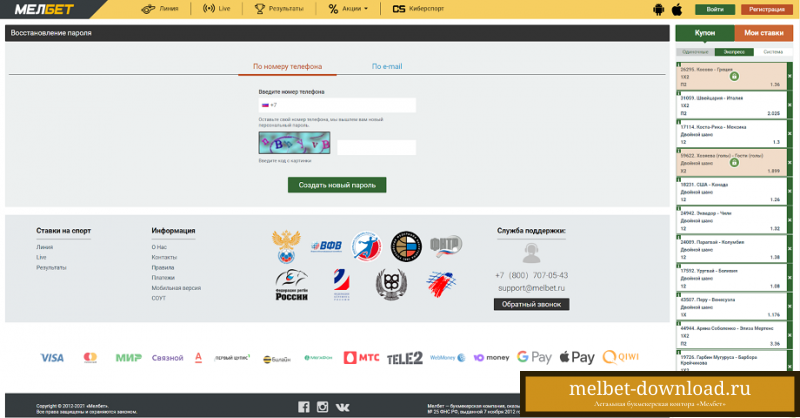The height and width of the screenshot is (418, 800).
Task: Click the TELE2 payment logo
Action: pyautogui.click(x=405, y=358)
